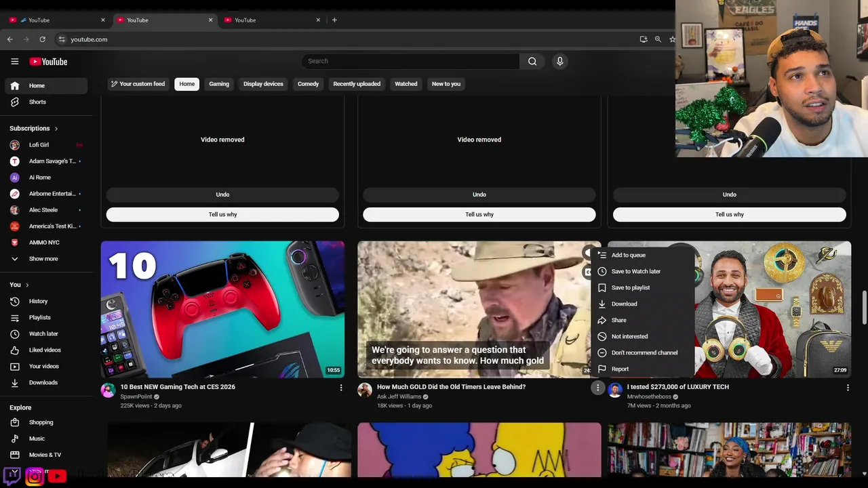The image size is (868, 488).
Task: Expand the Subscriptions section chevron
Action: pyautogui.click(x=56, y=129)
